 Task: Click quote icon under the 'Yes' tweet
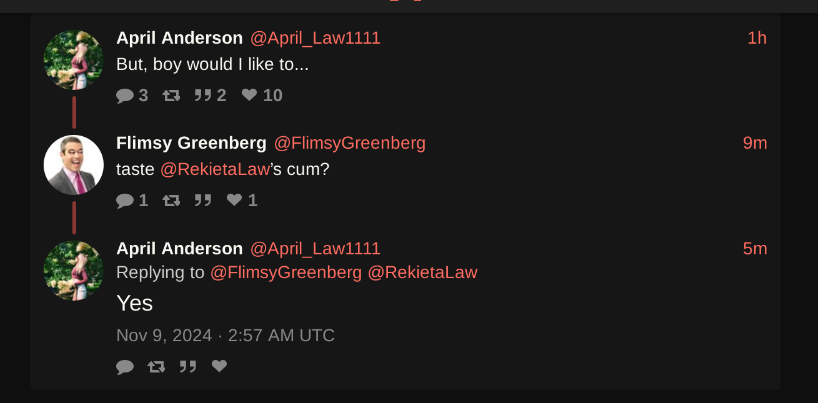click(188, 367)
